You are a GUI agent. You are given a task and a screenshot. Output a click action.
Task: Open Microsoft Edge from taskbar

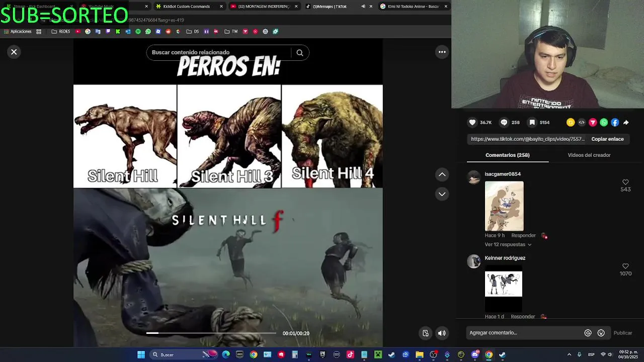226,354
